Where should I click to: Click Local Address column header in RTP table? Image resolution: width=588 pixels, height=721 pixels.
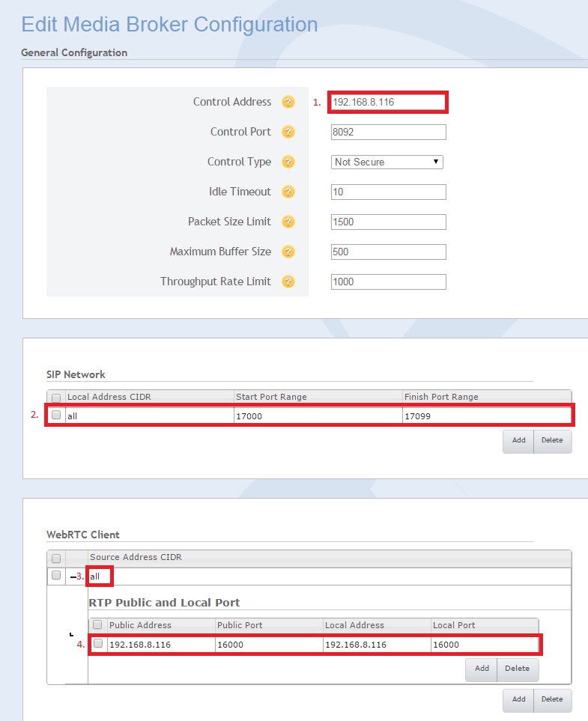click(377, 625)
